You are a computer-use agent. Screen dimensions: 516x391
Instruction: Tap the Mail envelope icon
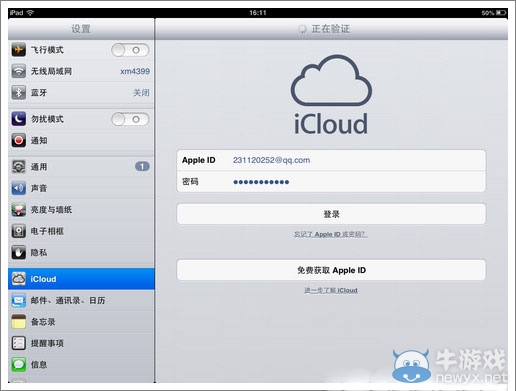coord(19,300)
